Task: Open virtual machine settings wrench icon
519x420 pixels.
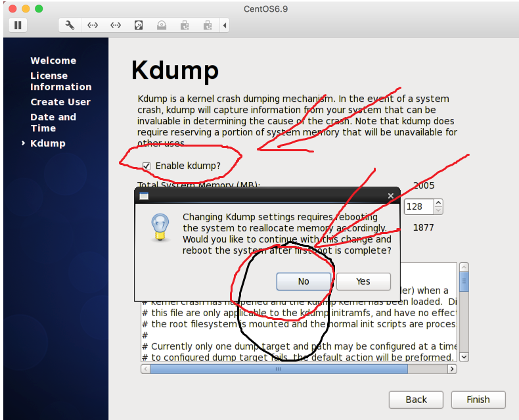Action: (70, 25)
